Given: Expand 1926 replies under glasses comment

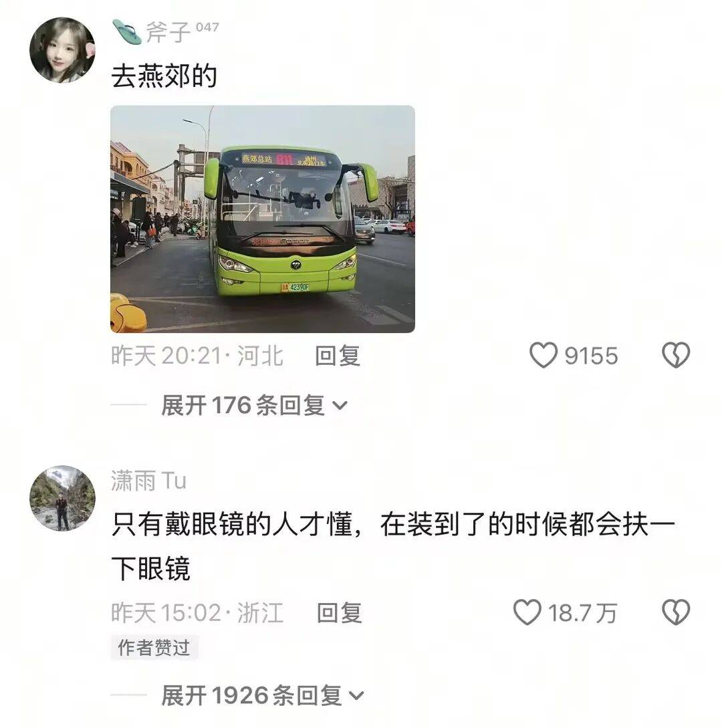Looking at the screenshot, I should click(x=262, y=695).
